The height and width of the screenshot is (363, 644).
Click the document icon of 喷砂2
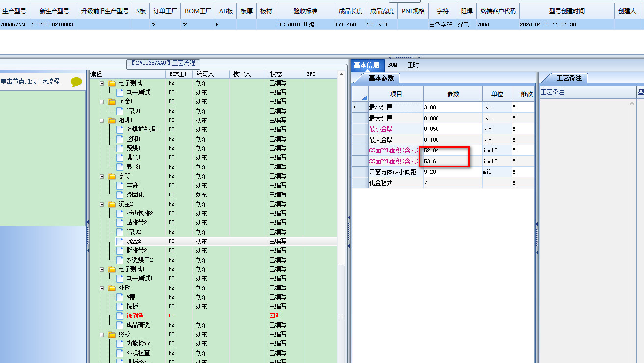(x=120, y=232)
